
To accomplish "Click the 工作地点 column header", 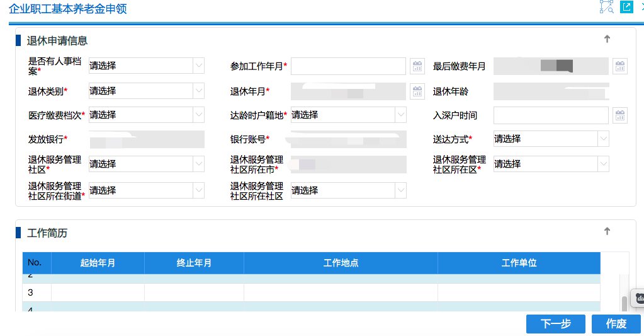I will pyautogui.click(x=341, y=263).
